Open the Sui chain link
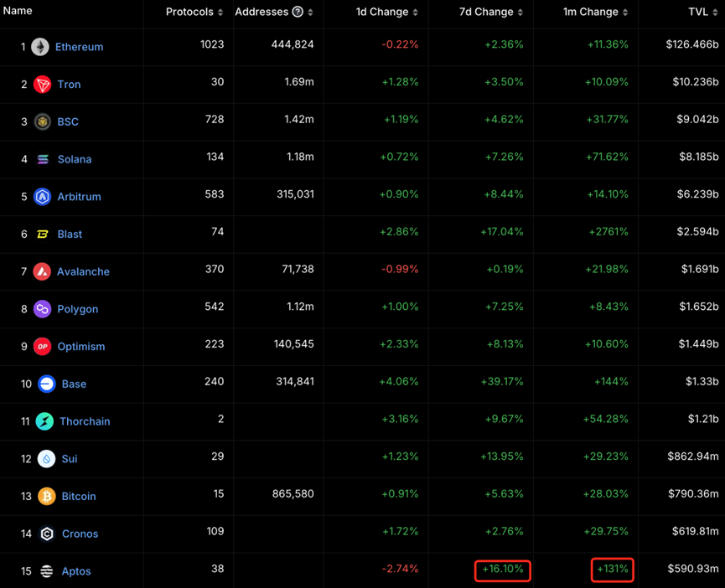This screenshot has width=725, height=588. [x=70, y=459]
